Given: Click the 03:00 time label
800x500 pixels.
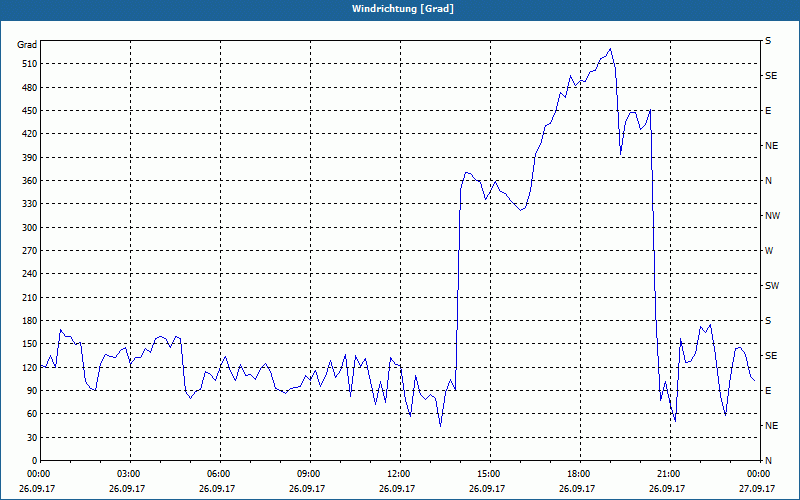Looking at the screenshot, I should [127, 474].
